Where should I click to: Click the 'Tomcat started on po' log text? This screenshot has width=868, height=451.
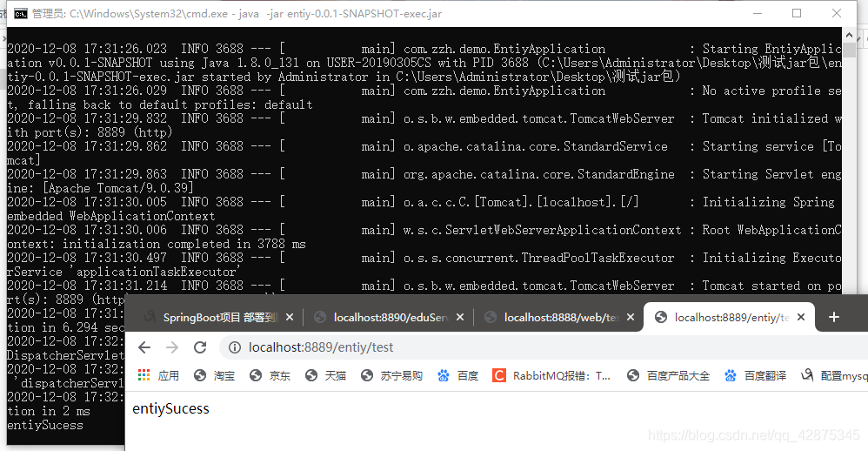[772, 286]
